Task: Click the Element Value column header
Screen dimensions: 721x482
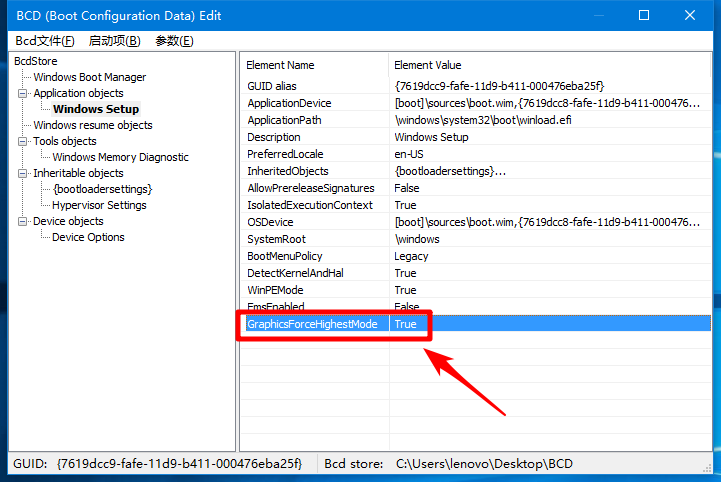Action: pos(428,65)
